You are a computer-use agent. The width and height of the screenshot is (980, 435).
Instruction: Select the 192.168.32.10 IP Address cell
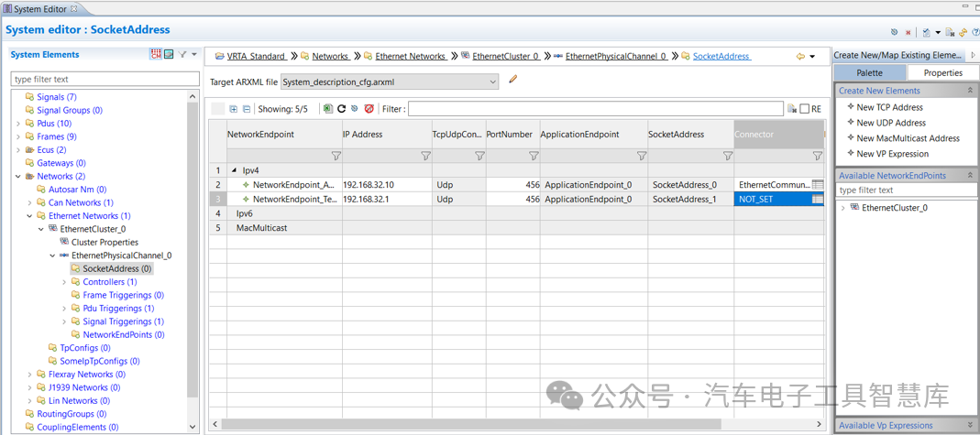click(x=387, y=185)
